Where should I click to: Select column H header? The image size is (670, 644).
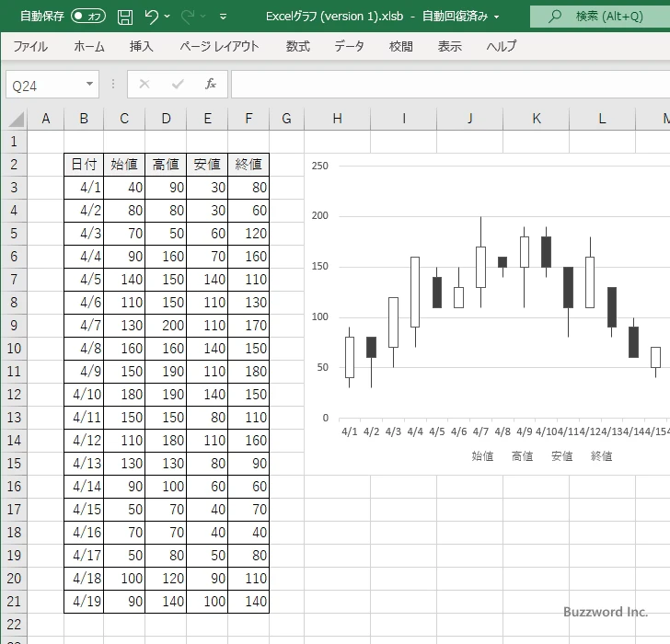337,119
